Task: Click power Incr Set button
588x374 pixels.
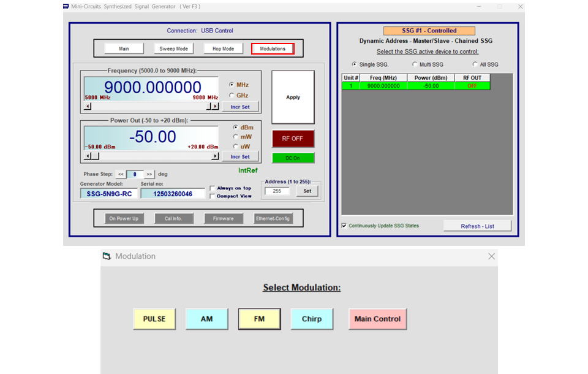Action: pyautogui.click(x=240, y=156)
